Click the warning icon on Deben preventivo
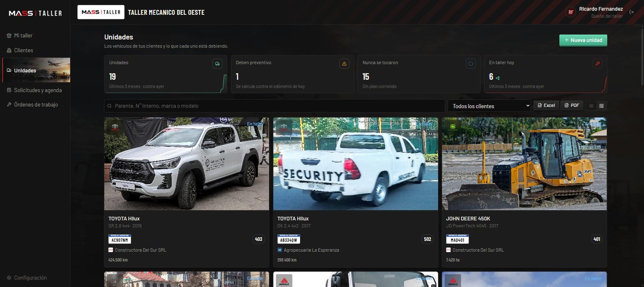Image resolution: width=644 pixels, height=287 pixels. (344, 63)
